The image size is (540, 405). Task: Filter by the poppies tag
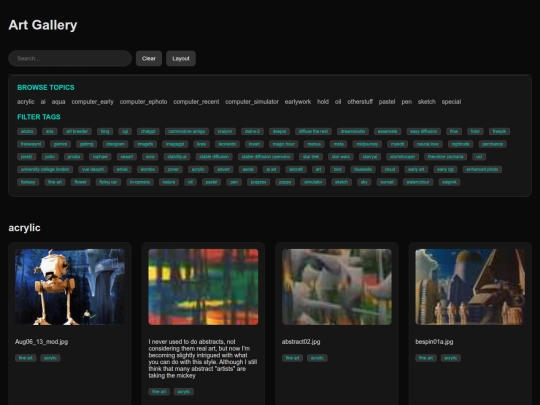(258, 183)
